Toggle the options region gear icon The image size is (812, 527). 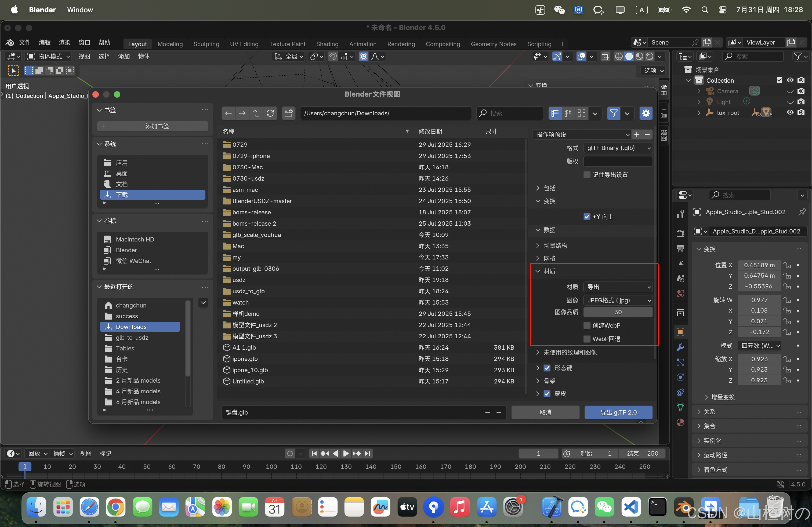click(x=646, y=114)
